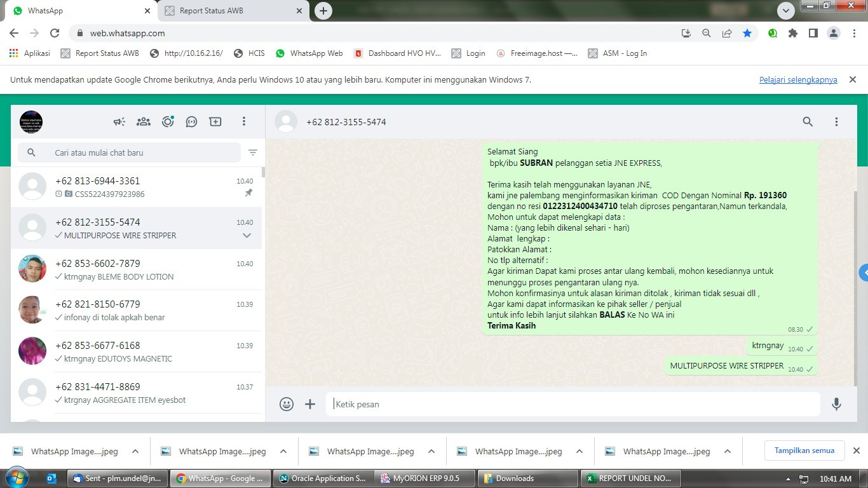Open the conversation three-dot menu
Image resolution: width=868 pixels, height=488 pixels.
tap(836, 121)
